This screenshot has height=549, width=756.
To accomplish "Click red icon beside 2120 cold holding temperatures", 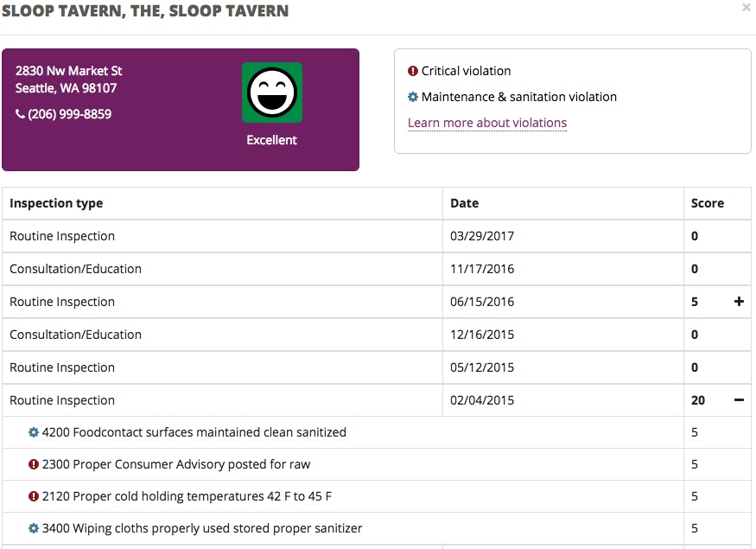I will click(34, 496).
